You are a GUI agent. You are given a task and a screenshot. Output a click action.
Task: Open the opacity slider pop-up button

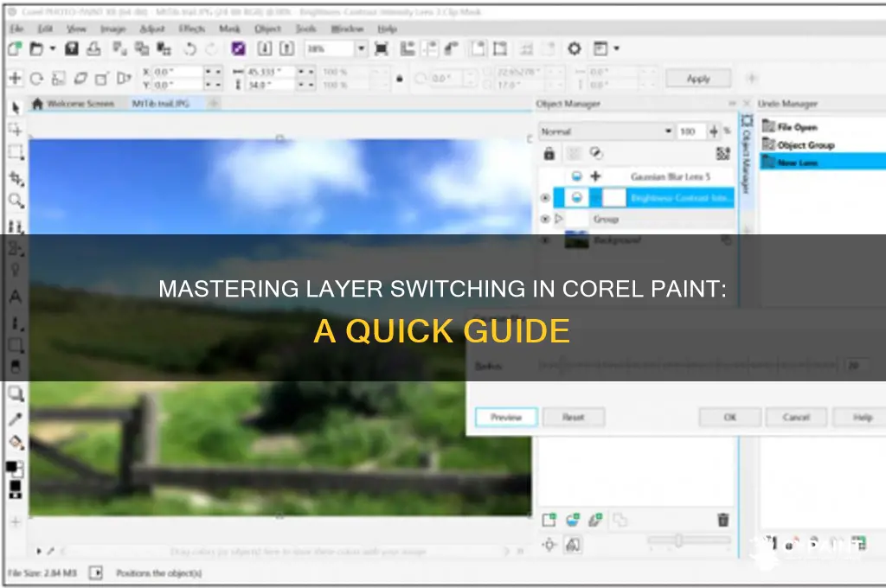click(x=714, y=131)
